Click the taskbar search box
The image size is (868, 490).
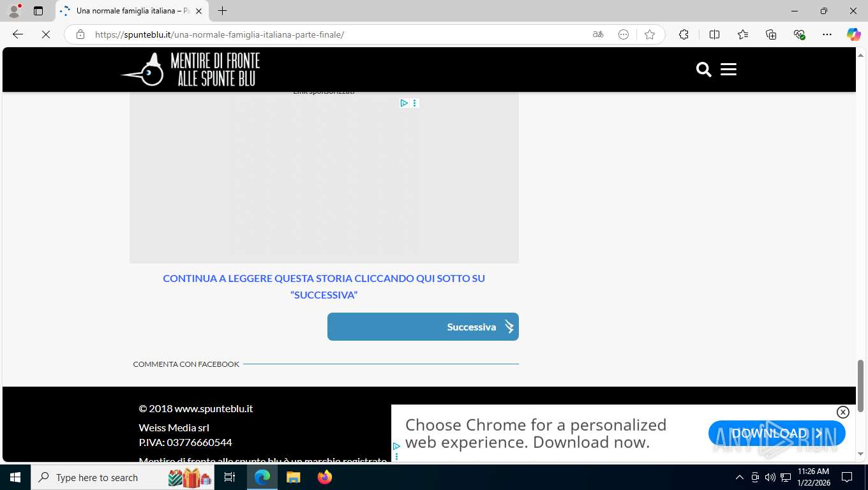(x=123, y=477)
